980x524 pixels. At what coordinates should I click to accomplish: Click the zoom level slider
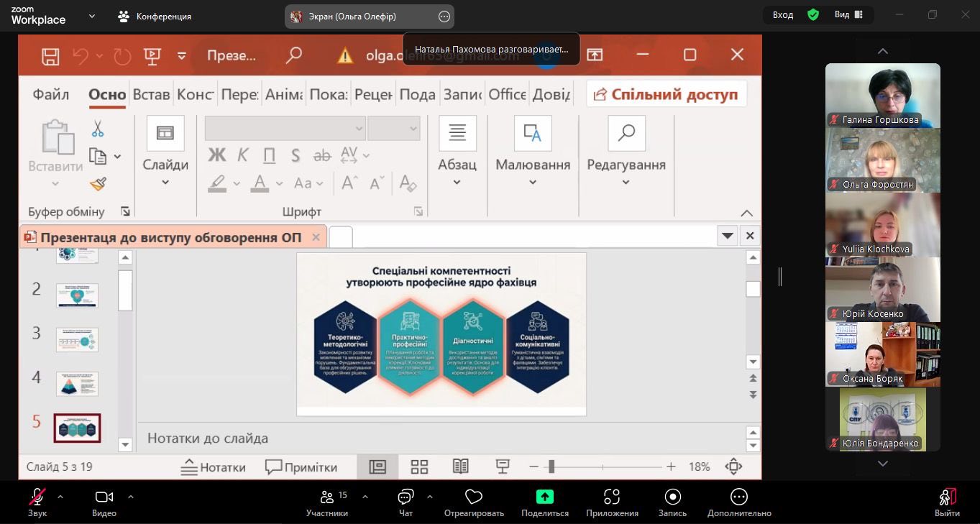551,467
